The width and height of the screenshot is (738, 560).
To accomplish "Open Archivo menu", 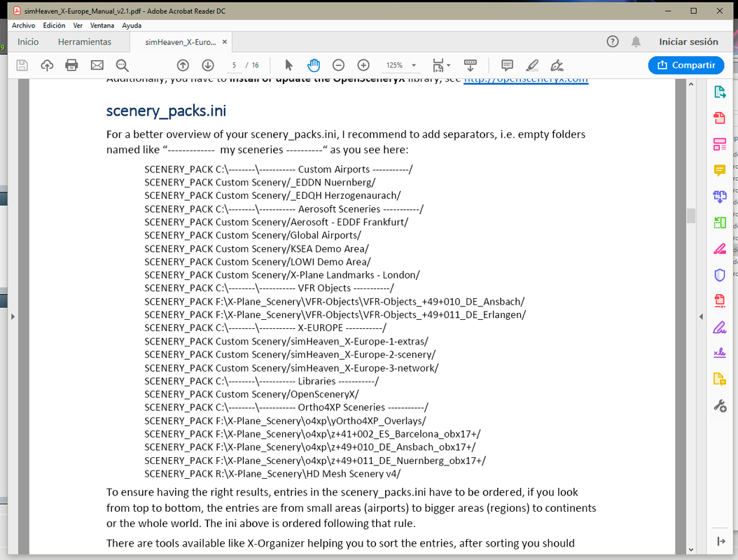I will point(24,25).
